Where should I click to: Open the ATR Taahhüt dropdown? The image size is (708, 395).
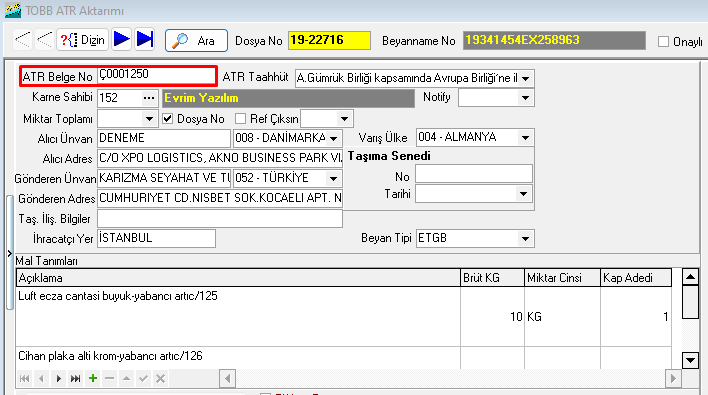[526, 79]
